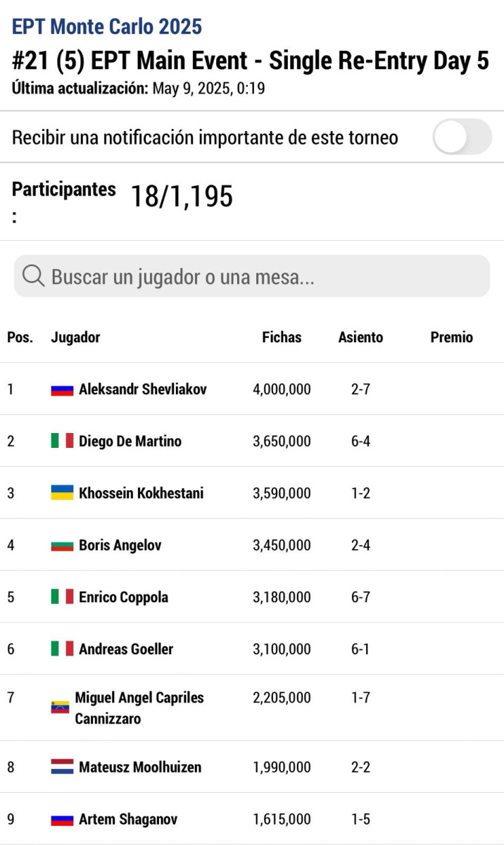Screen dimensions: 504x845
Task: Click the Russian flag next to Aleksandr Shevliakov
Action: tap(62, 389)
